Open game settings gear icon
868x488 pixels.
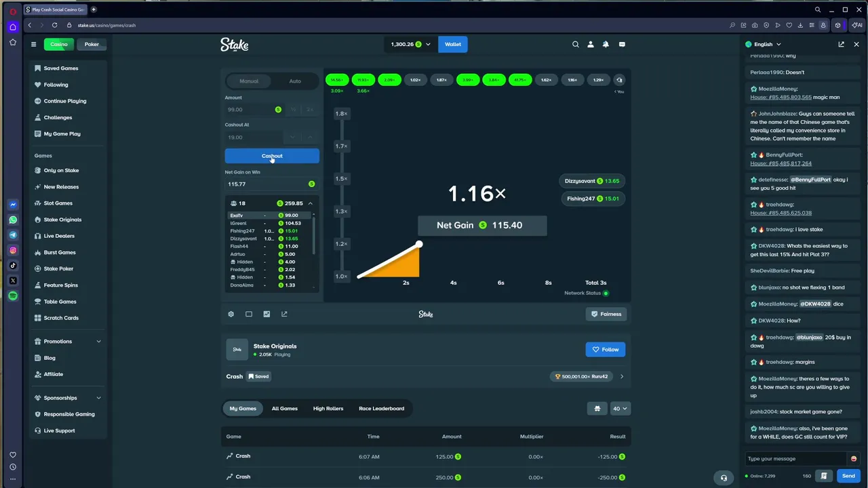click(x=231, y=314)
